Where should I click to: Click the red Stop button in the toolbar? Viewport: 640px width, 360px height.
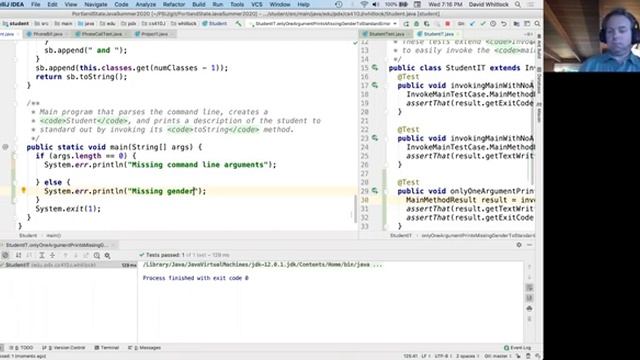click(x=448, y=24)
